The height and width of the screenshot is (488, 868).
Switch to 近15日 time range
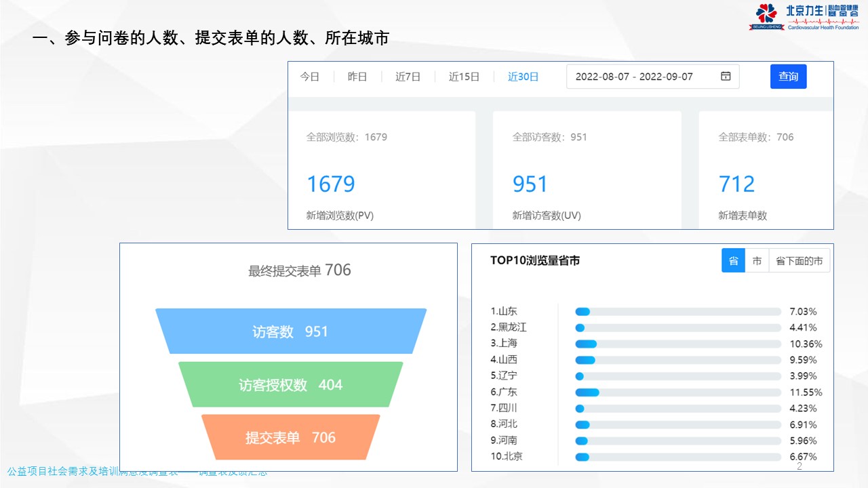tap(464, 77)
